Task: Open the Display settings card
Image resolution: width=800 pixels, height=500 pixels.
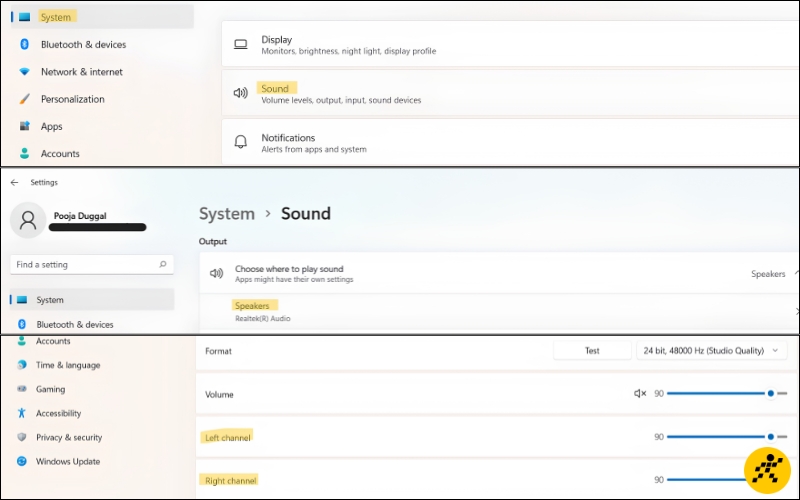Action: point(510,44)
